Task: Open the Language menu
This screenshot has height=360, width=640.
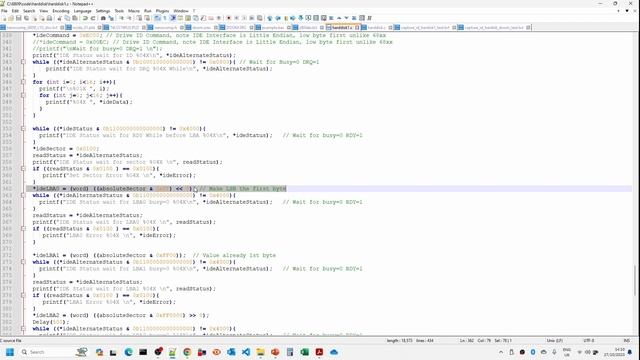Action: pos(82,11)
